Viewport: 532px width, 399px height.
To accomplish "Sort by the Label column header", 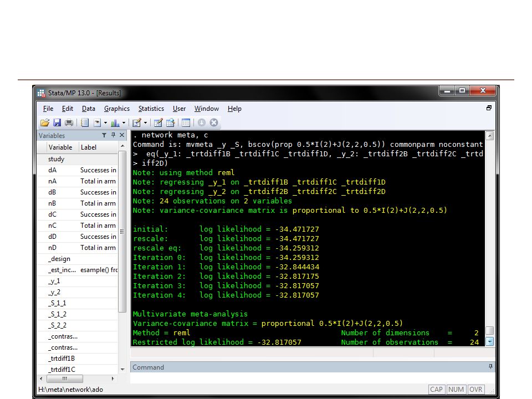I will pos(99,147).
